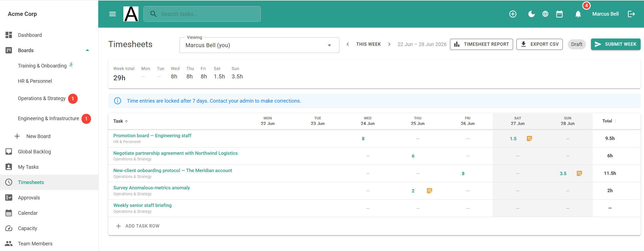The height and width of the screenshot is (251, 644).
Task: Click the Approvals icon
Action: pyautogui.click(x=9, y=197)
